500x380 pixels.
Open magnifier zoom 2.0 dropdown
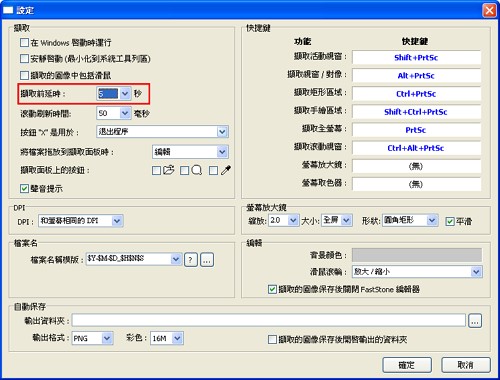pyautogui.click(x=293, y=220)
